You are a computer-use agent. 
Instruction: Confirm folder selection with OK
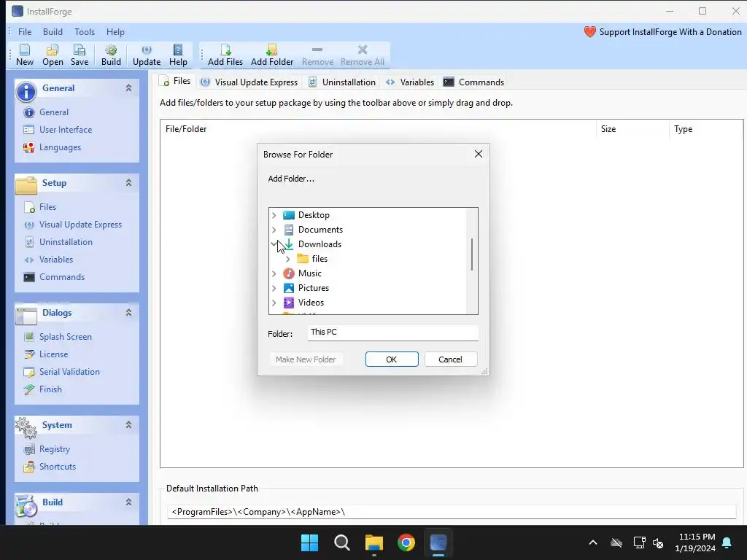392,359
